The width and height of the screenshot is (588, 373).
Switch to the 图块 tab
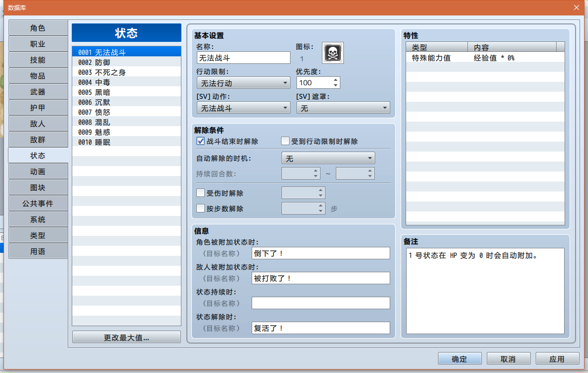click(38, 187)
